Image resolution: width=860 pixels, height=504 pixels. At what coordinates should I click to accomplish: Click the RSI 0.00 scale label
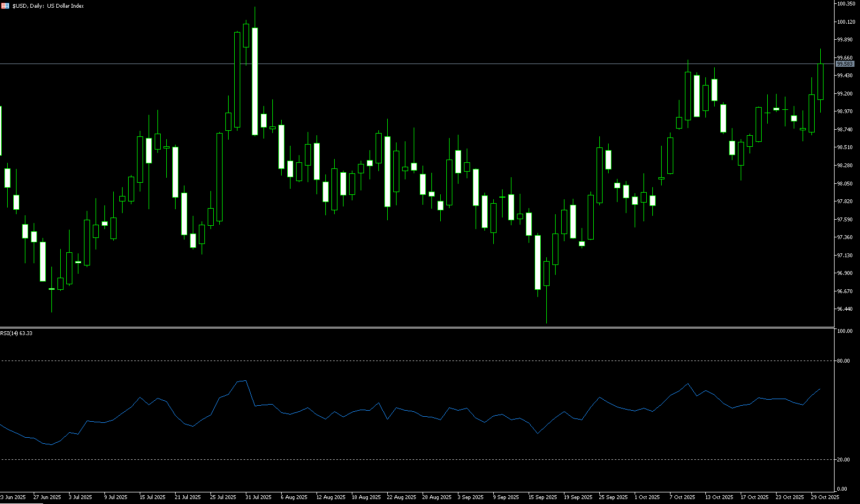[842, 489]
